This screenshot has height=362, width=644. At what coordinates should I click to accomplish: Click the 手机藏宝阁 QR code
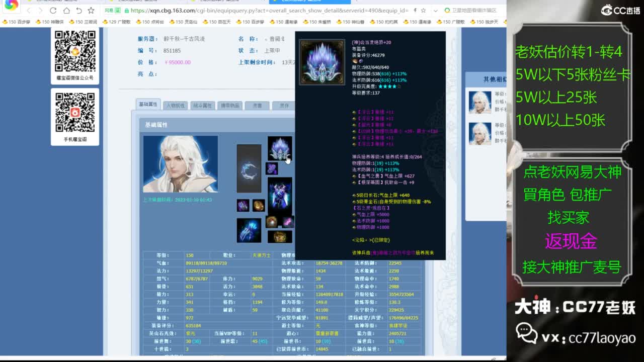pos(75,113)
